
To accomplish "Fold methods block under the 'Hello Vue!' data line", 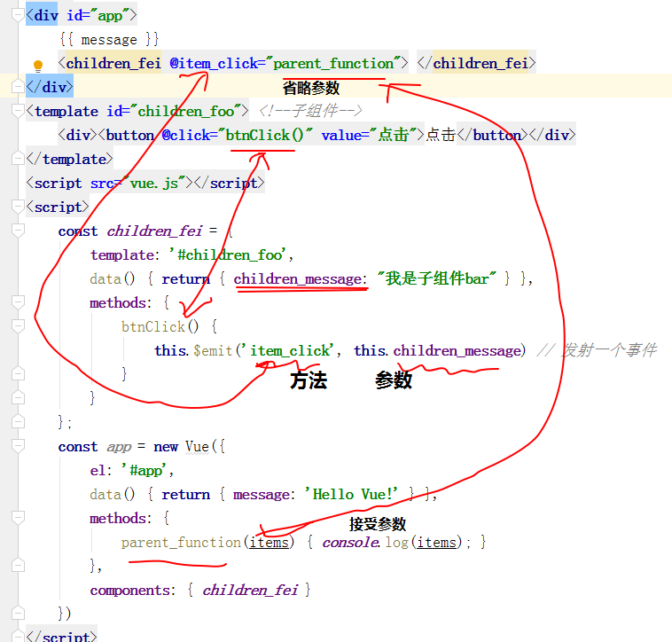I will tap(18, 518).
